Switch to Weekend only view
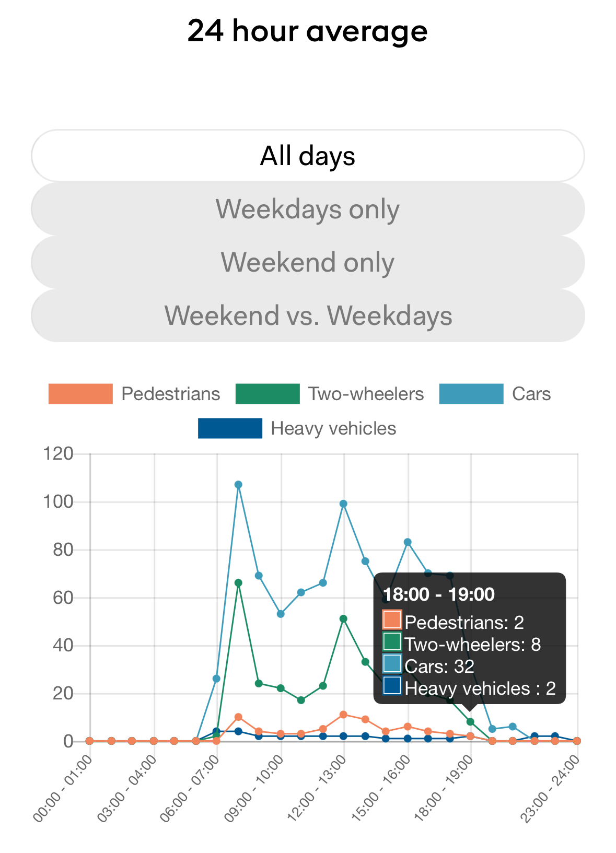 coord(308,262)
